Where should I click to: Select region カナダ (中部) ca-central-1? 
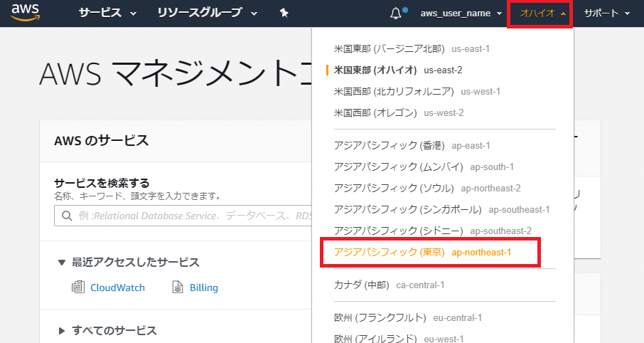click(389, 285)
